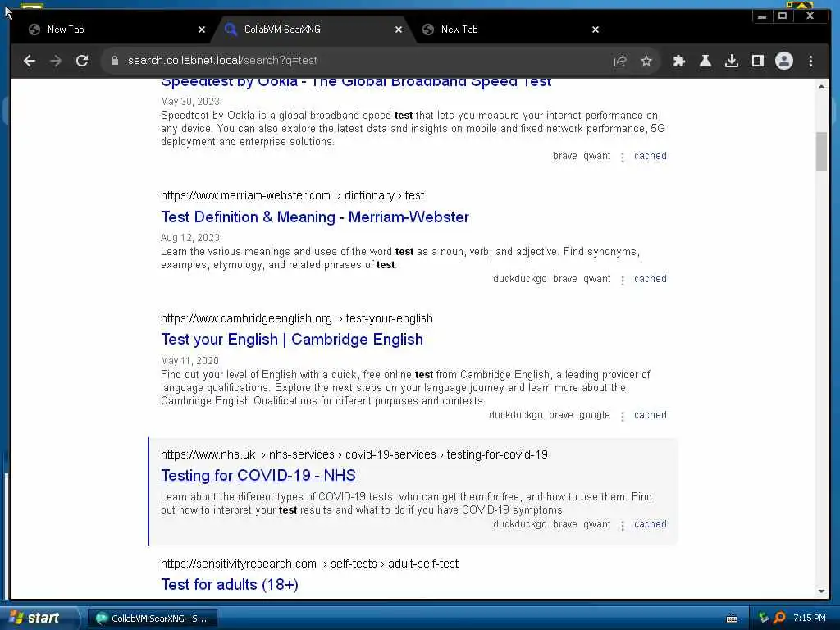Open cached link for NHS result
The height and width of the screenshot is (630, 840).
651,524
